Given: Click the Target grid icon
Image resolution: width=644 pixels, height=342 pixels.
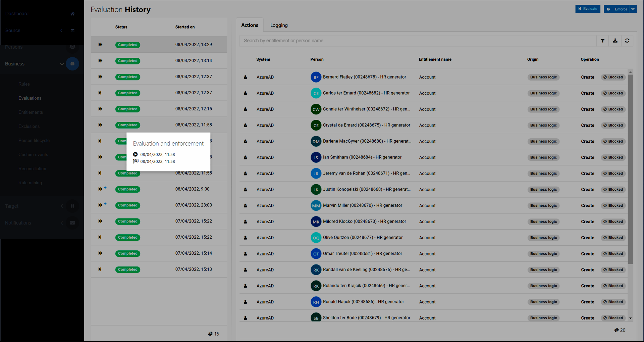Looking at the screenshot, I should point(72,206).
